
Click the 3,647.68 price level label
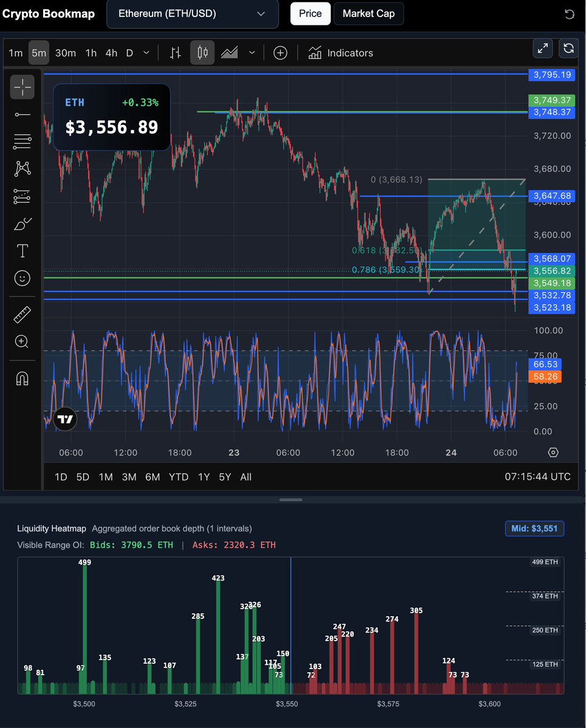551,196
